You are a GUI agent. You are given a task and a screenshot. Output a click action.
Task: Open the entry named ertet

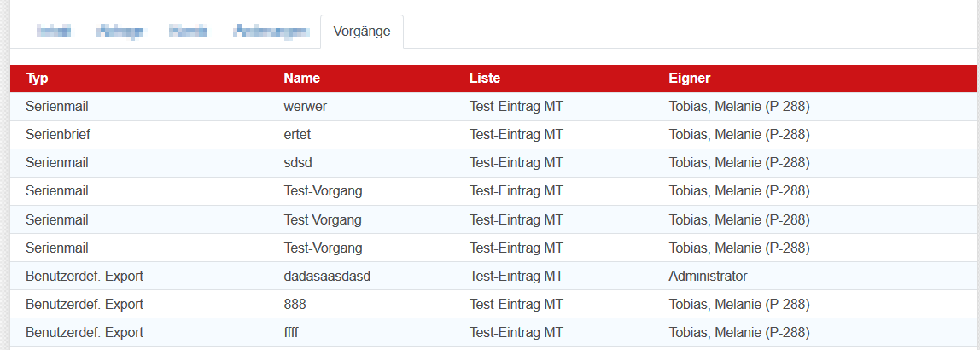[300, 135]
